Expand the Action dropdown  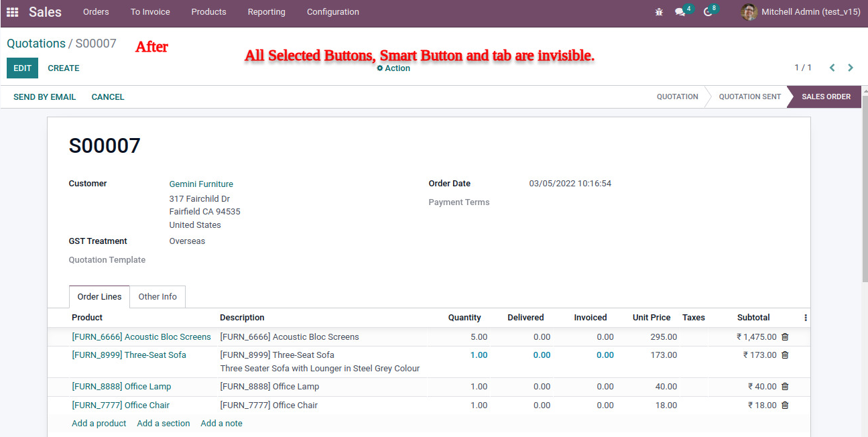coord(393,68)
